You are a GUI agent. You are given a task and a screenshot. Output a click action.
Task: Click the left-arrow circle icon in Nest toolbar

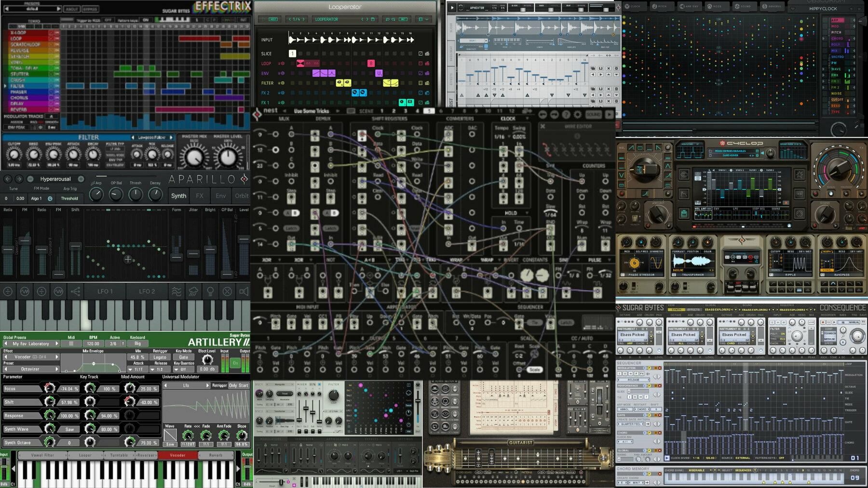point(543,114)
